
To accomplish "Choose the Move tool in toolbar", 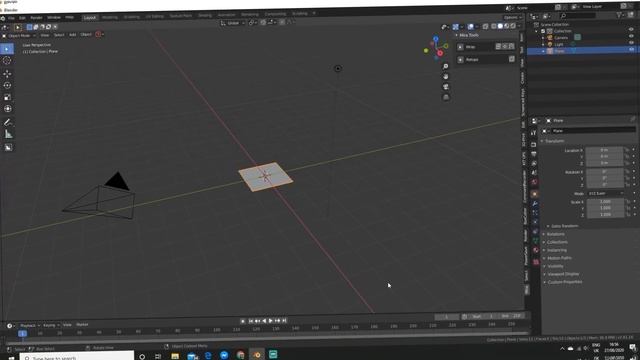I will click(7, 74).
